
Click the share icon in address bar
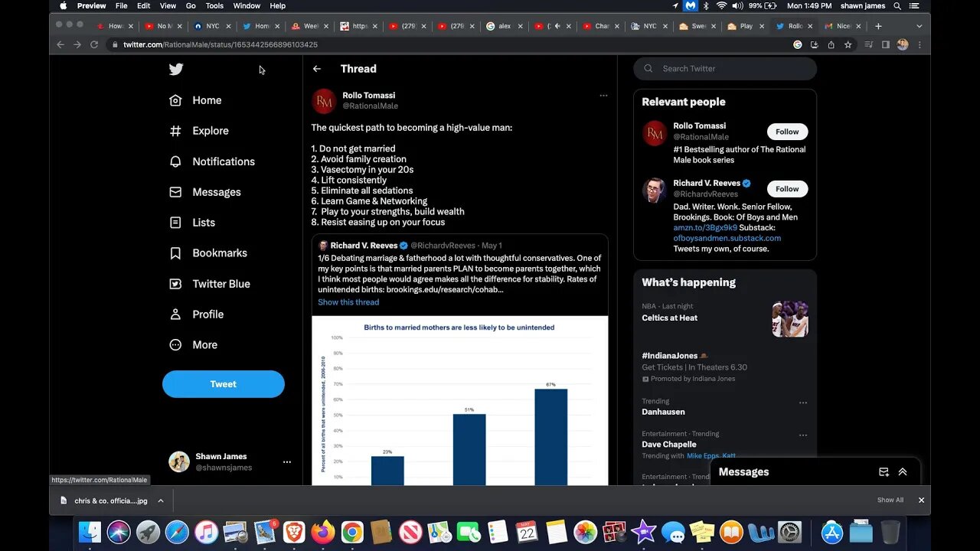click(x=831, y=45)
